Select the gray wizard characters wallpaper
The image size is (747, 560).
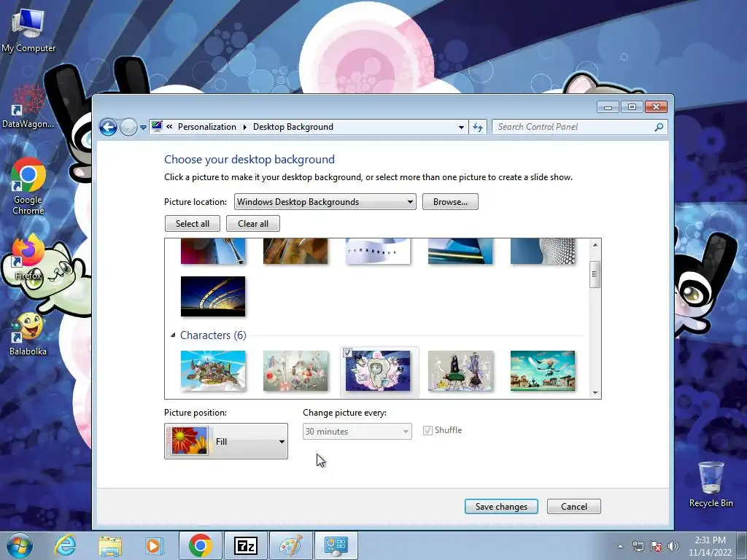coord(460,370)
